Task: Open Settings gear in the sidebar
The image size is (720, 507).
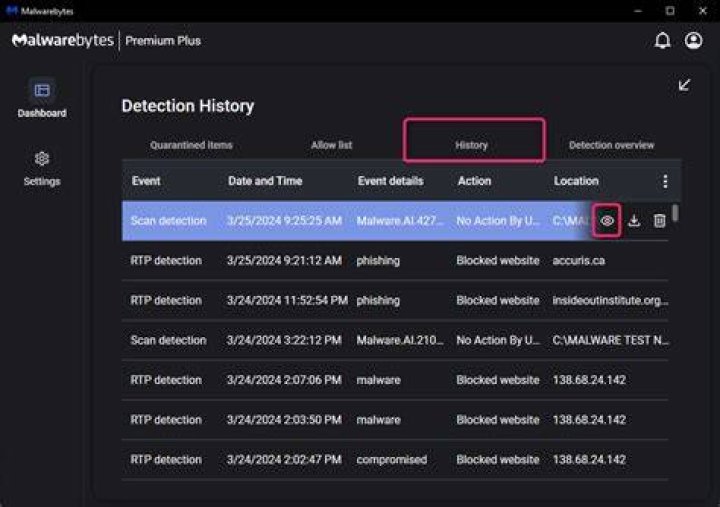Action: pyautogui.click(x=42, y=169)
